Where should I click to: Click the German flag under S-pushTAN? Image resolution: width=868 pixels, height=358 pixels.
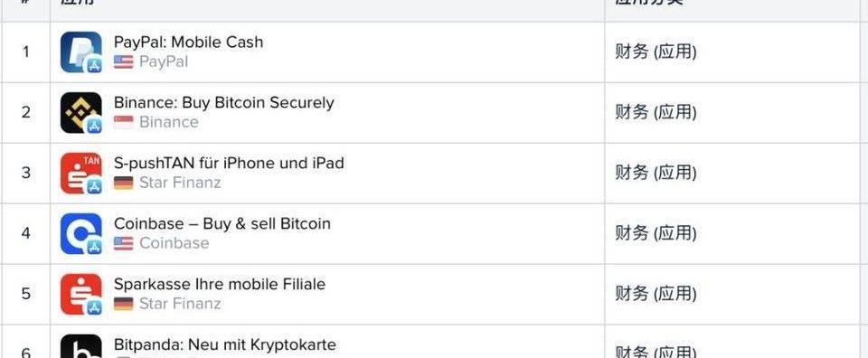(x=124, y=183)
